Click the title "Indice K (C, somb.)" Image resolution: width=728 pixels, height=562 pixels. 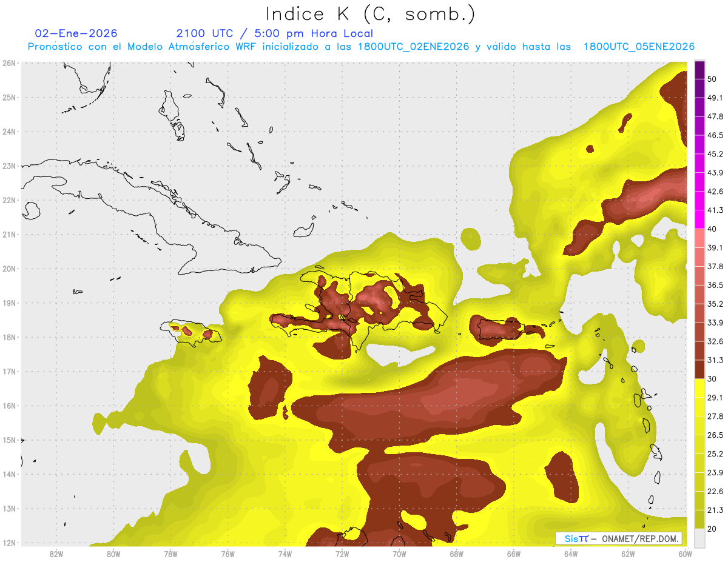pyautogui.click(x=370, y=14)
